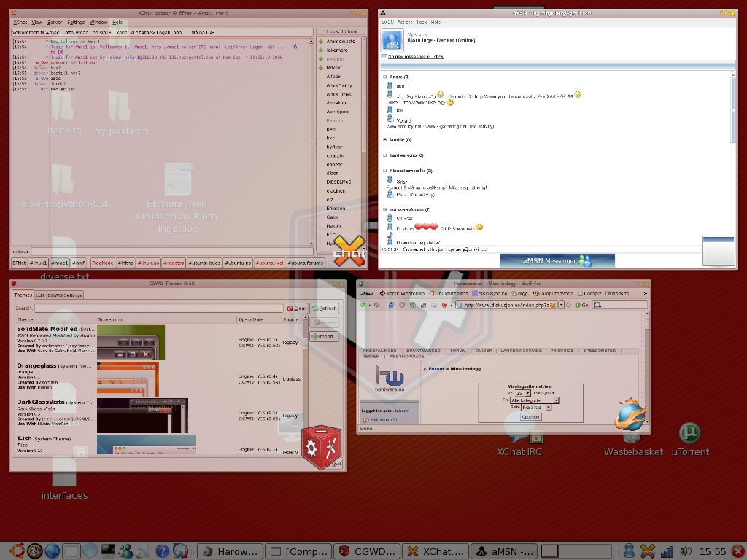
Task: Click the XChat message input box
Action: tap(172, 252)
